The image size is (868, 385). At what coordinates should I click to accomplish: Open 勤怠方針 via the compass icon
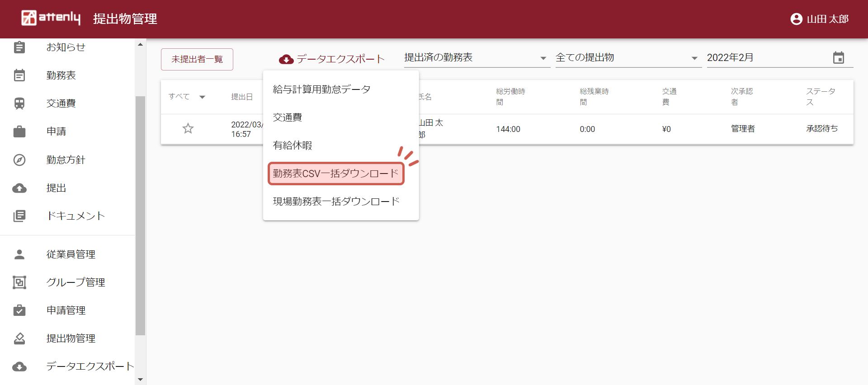19,160
